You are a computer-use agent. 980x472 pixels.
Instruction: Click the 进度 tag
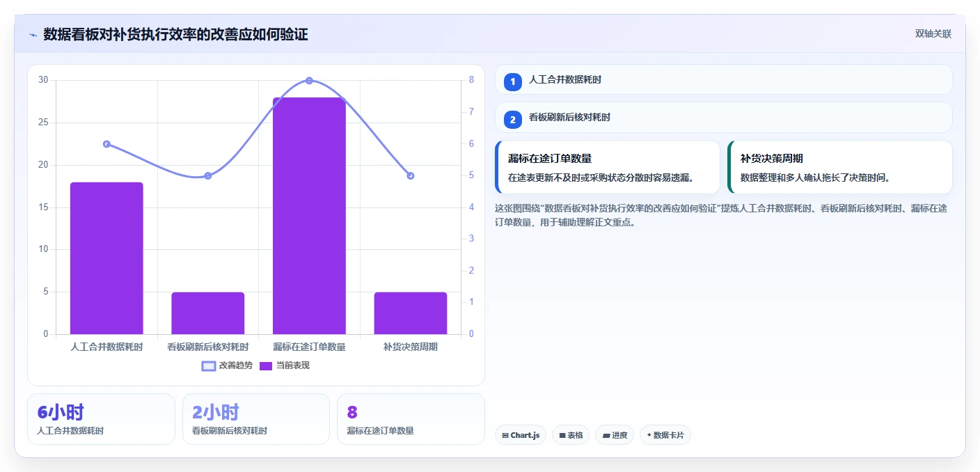[615, 435]
